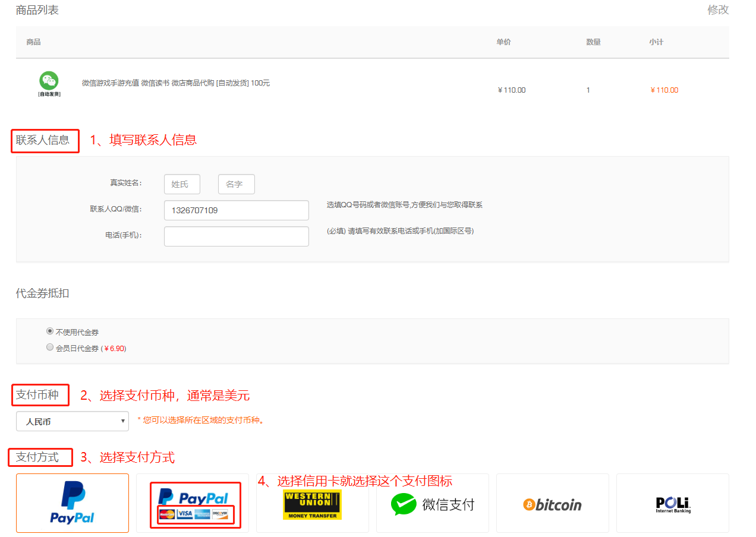Click the (必填) phone hint text
This screenshot has height=537, width=756.
[x=400, y=231]
